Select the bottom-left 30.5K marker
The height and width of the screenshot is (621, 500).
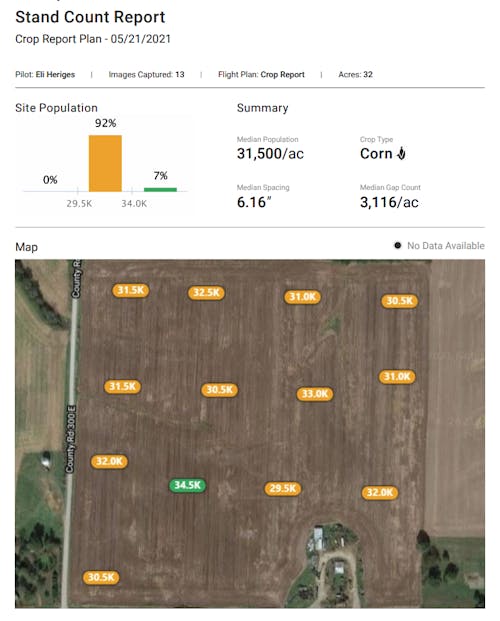pos(101,577)
